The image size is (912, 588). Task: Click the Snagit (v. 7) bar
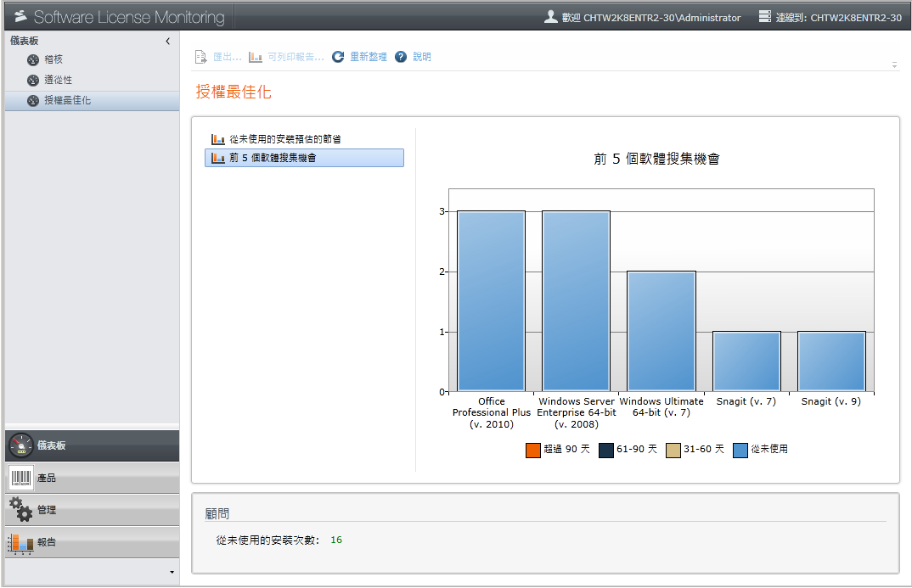coord(746,361)
